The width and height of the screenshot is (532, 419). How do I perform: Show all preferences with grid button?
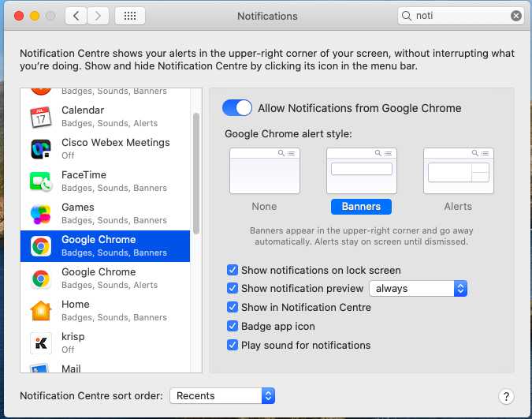tap(130, 16)
